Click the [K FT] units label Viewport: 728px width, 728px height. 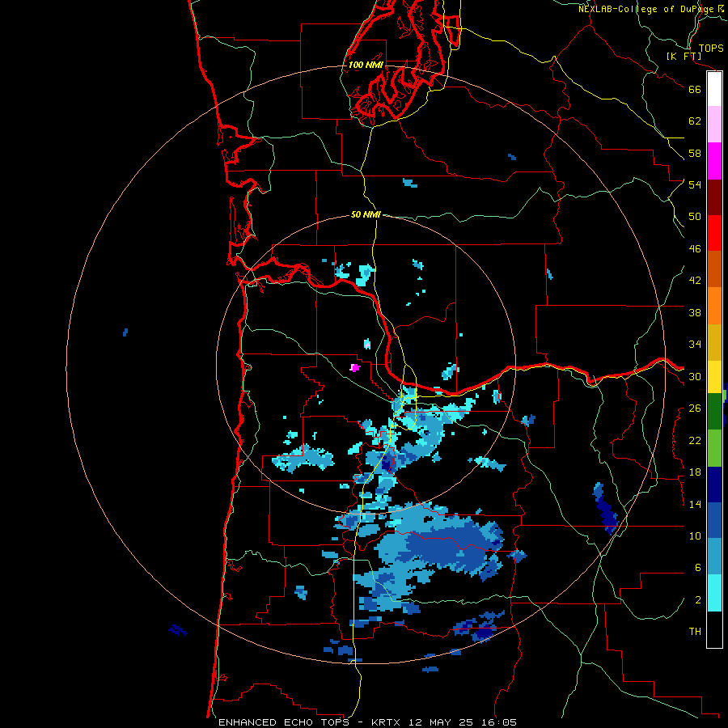click(x=684, y=57)
